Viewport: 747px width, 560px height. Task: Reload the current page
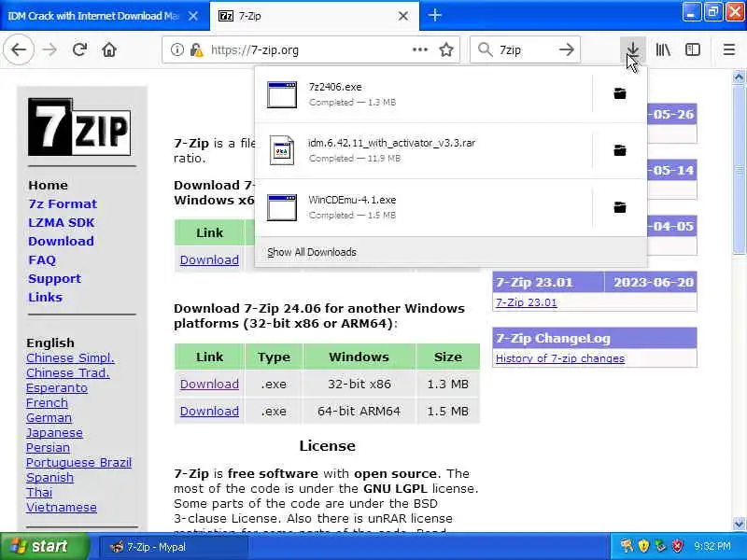[x=79, y=49]
